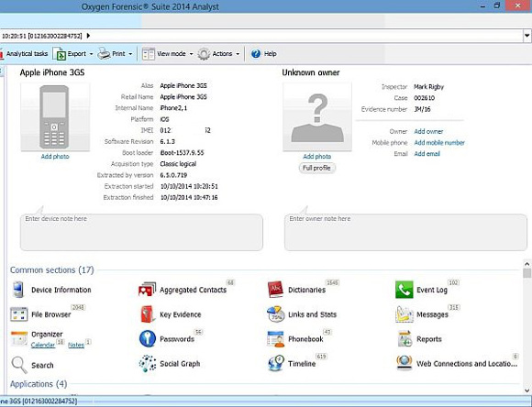Click the Add mobile number link
Viewport: 532px width, 407px height.
(x=439, y=143)
